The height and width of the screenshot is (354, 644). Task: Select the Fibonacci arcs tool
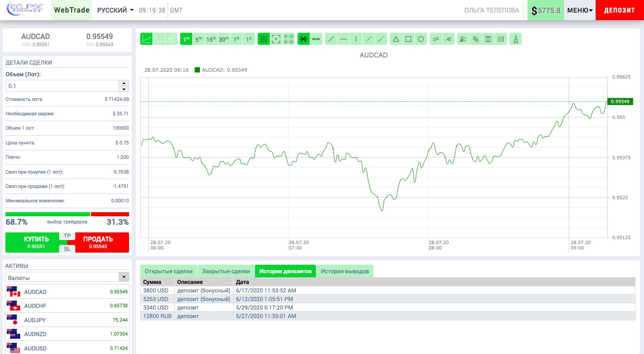point(476,39)
